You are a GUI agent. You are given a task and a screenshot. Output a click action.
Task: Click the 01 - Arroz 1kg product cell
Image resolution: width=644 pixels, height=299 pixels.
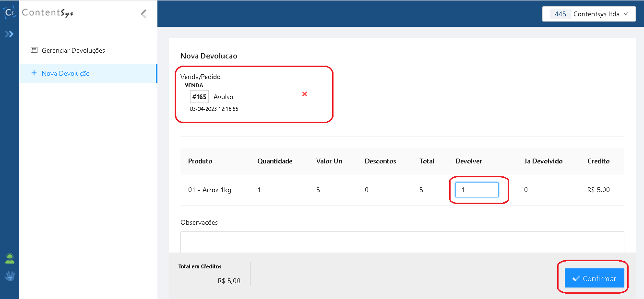pyautogui.click(x=210, y=190)
